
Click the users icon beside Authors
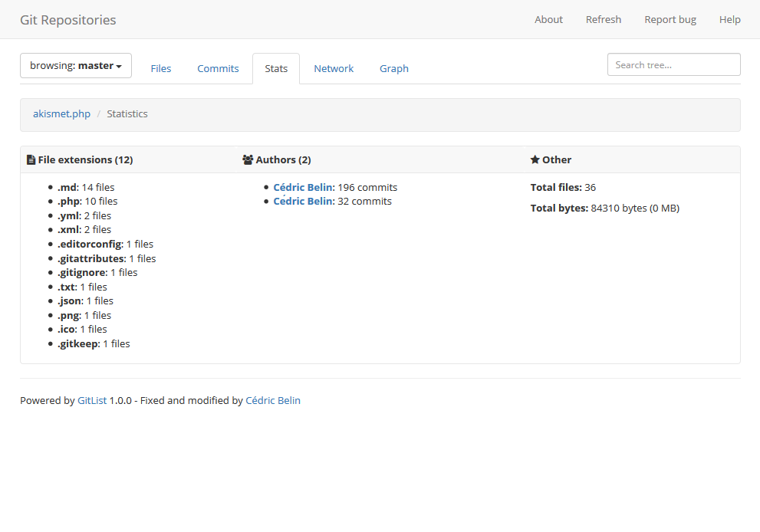point(248,159)
